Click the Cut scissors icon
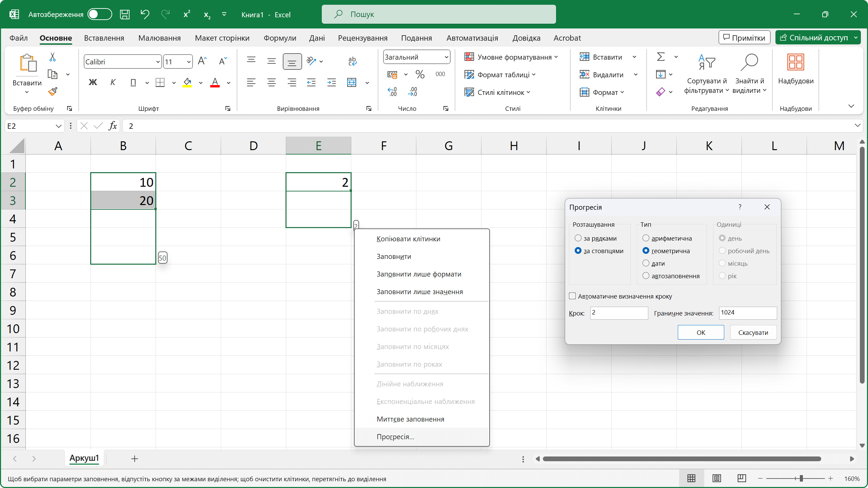 [x=52, y=57]
